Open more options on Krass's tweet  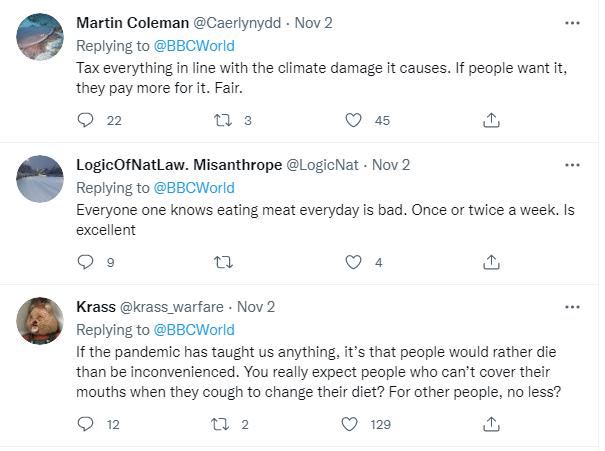coord(572,306)
